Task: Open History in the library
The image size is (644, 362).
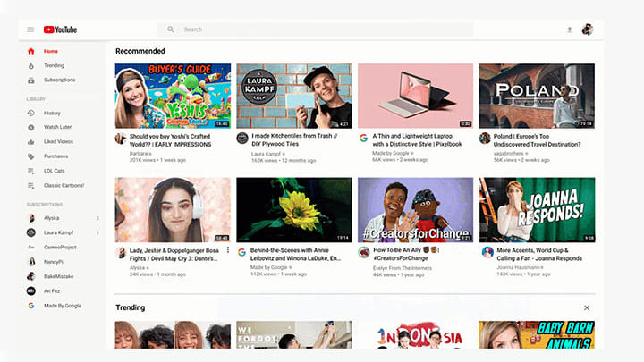Action: (x=52, y=113)
